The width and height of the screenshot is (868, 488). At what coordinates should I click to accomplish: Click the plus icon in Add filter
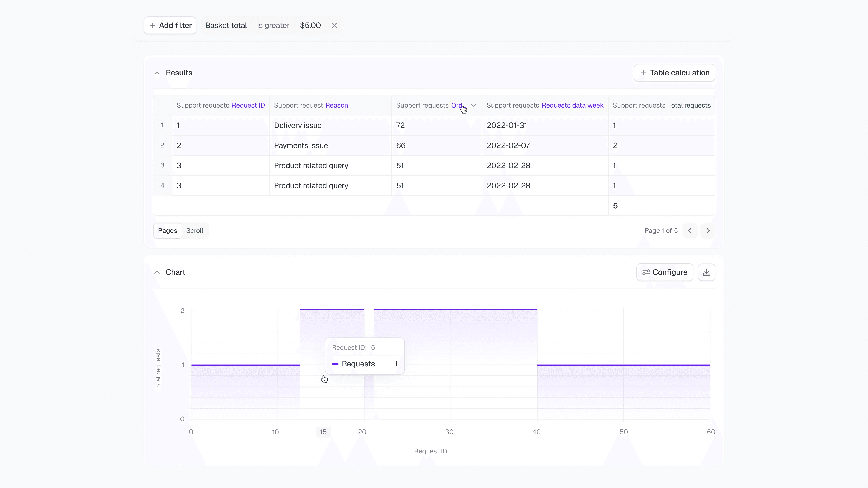coord(152,26)
